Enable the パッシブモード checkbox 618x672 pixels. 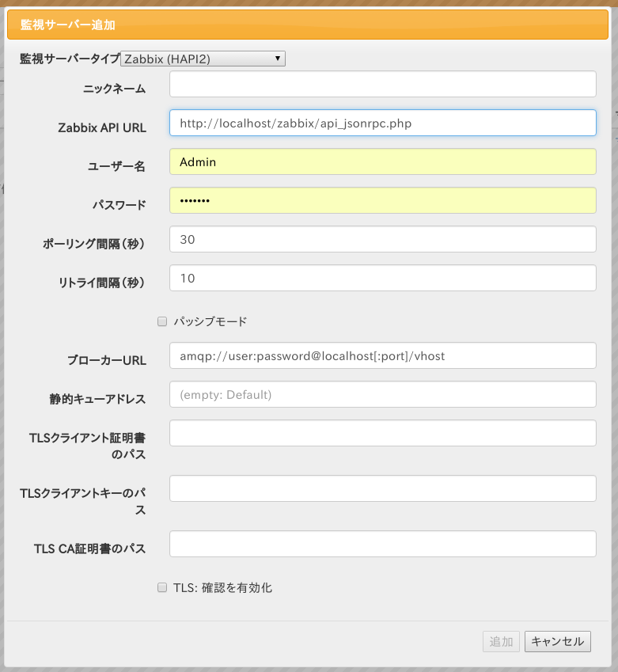pos(162,321)
